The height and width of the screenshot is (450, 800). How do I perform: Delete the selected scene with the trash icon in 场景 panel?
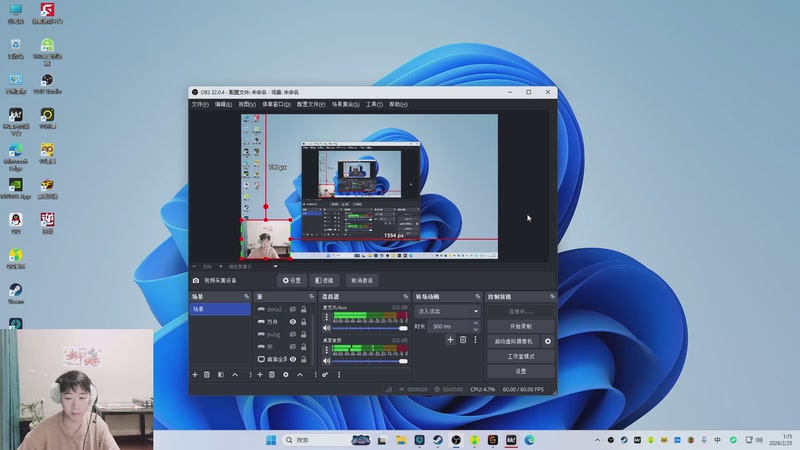coord(207,374)
